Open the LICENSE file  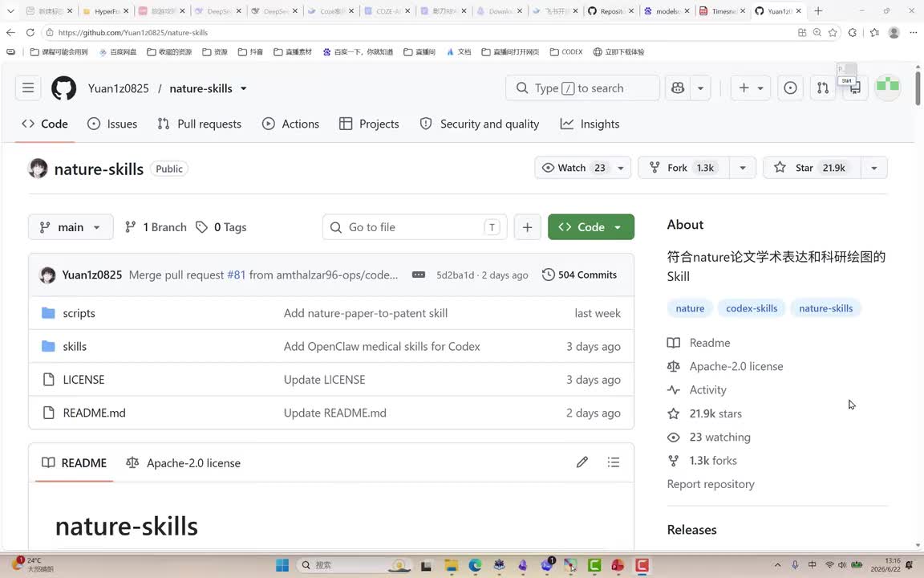[x=83, y=380]
